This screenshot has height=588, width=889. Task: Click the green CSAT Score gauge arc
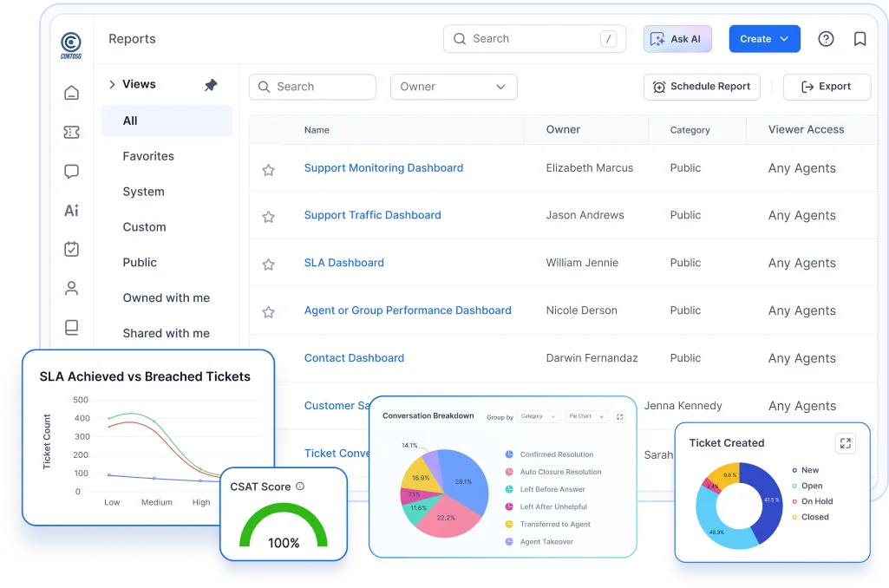coord(284,508)
